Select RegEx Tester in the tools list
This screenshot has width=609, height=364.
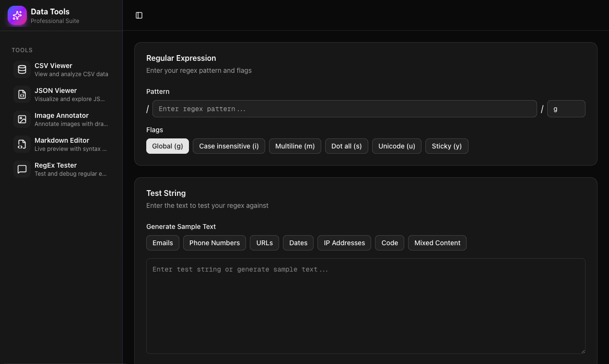pyautogui.click(x=61, y=169)
